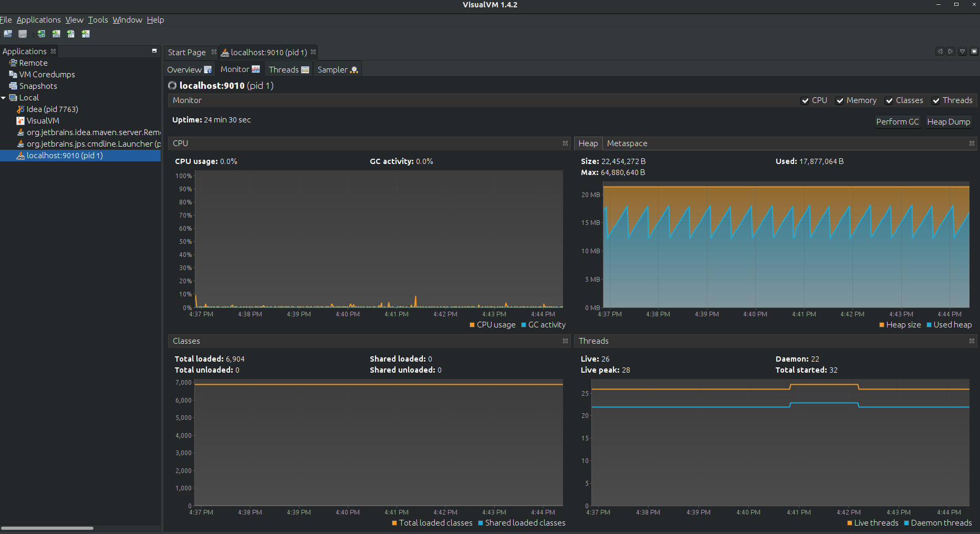Click the Used heap legend swatch

pos(929,325)
